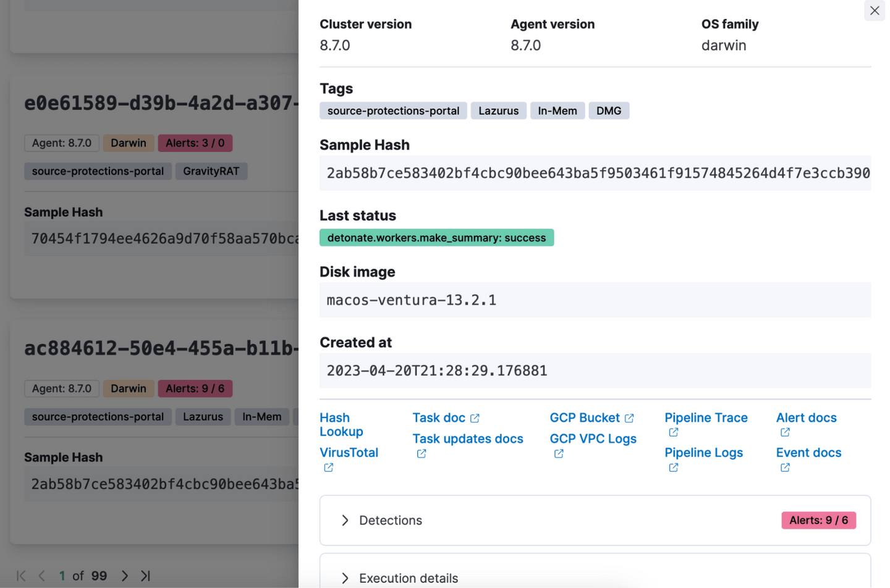Open the Task updates docs link

[467, 439]
